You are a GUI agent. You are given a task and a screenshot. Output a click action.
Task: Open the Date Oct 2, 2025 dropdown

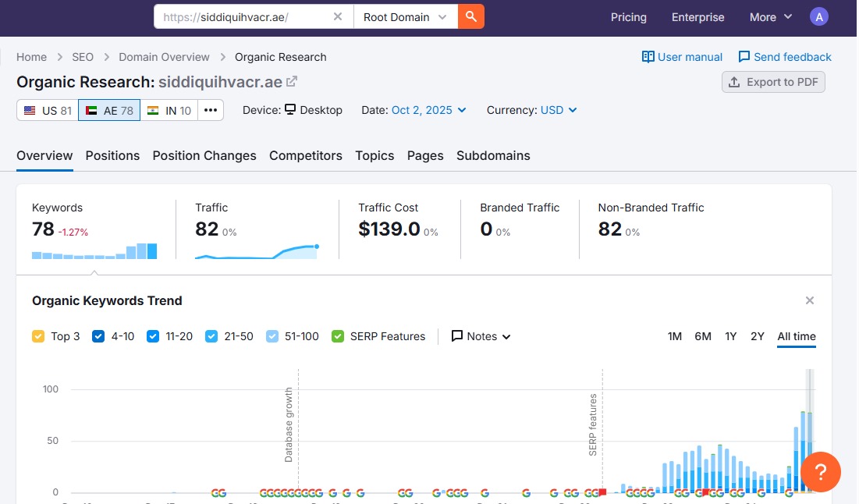(x=428, y=110)
